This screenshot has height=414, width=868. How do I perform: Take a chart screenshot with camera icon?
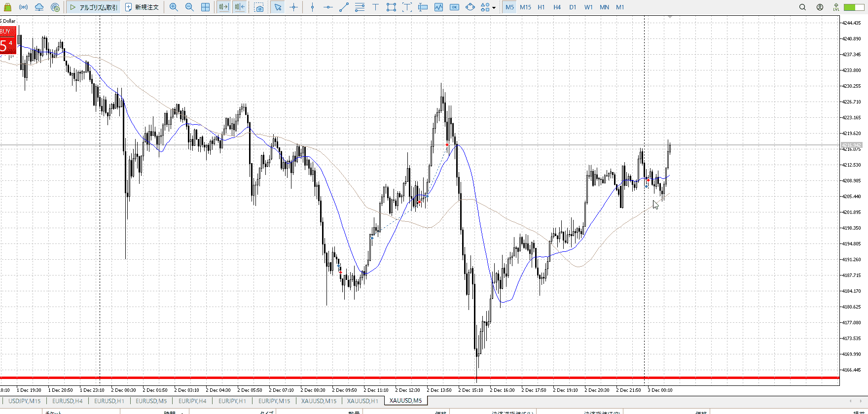click(x=259, y=7)
